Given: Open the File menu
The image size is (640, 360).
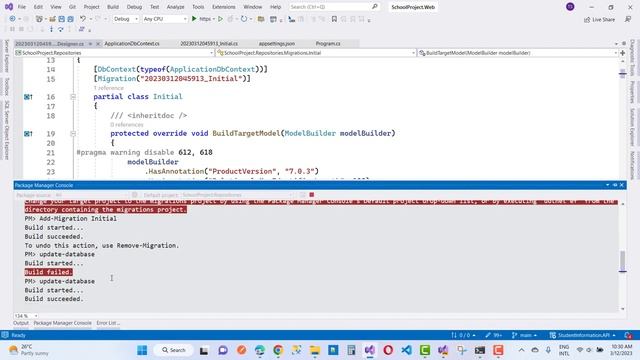Looking at the screenshot, I should tap(22, 7).
